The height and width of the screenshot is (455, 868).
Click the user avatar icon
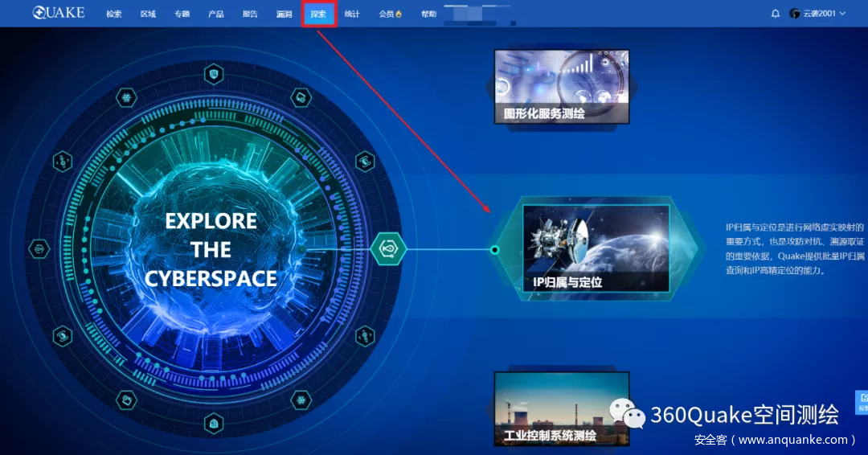pos(795,14)
